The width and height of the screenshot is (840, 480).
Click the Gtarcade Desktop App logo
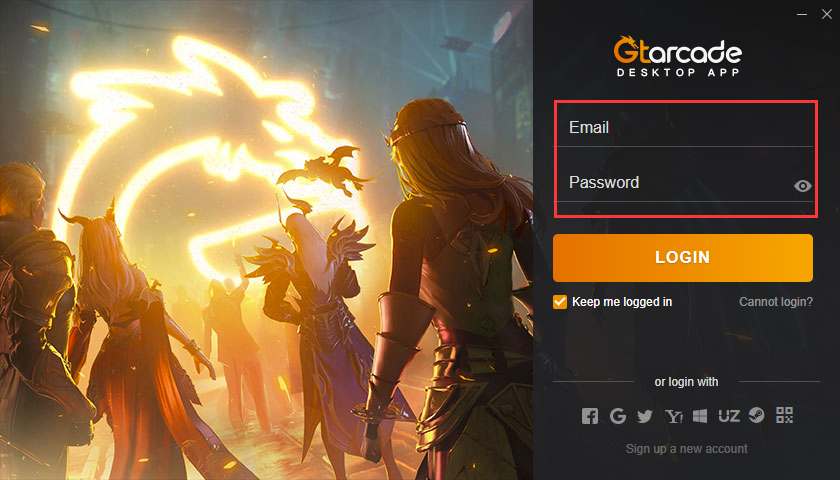coord(678,56)
